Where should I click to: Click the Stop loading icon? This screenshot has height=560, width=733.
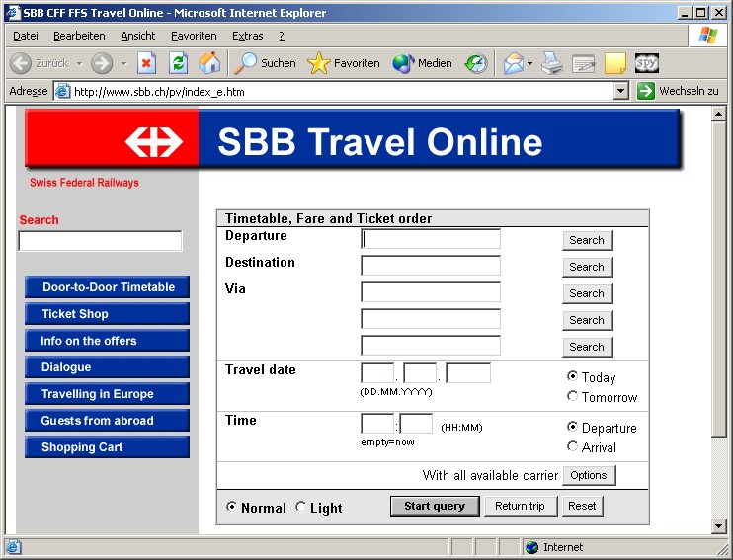coord(146,63)
